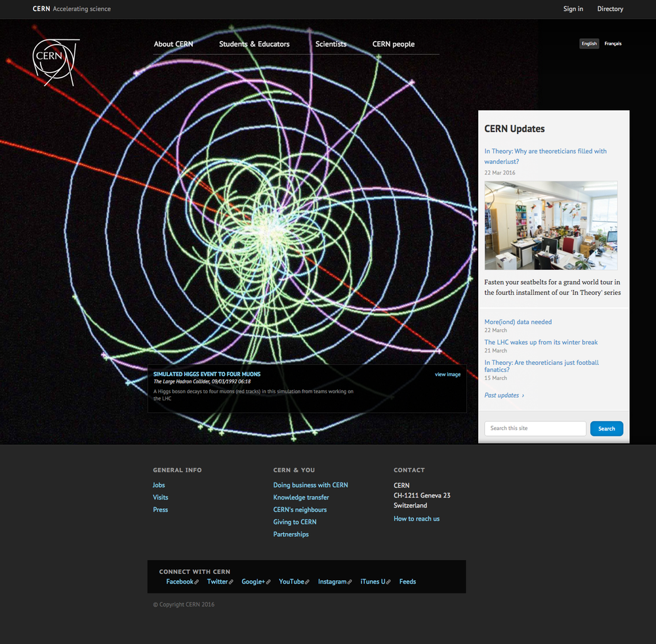The width and height of the screenshot is (656, 644).
Task: Open the About CERN menu
Action: pyautogui.click(x=173, y=44)
